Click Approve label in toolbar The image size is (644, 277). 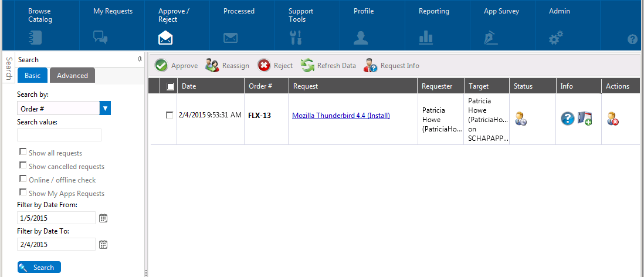coord(184,66)
